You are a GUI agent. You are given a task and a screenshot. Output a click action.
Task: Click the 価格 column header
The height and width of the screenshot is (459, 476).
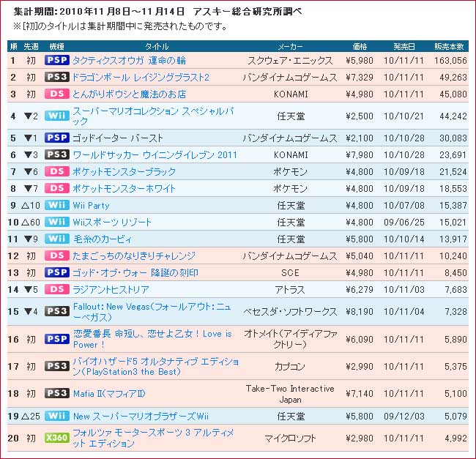pyautogui.click(x=360, y=46)
